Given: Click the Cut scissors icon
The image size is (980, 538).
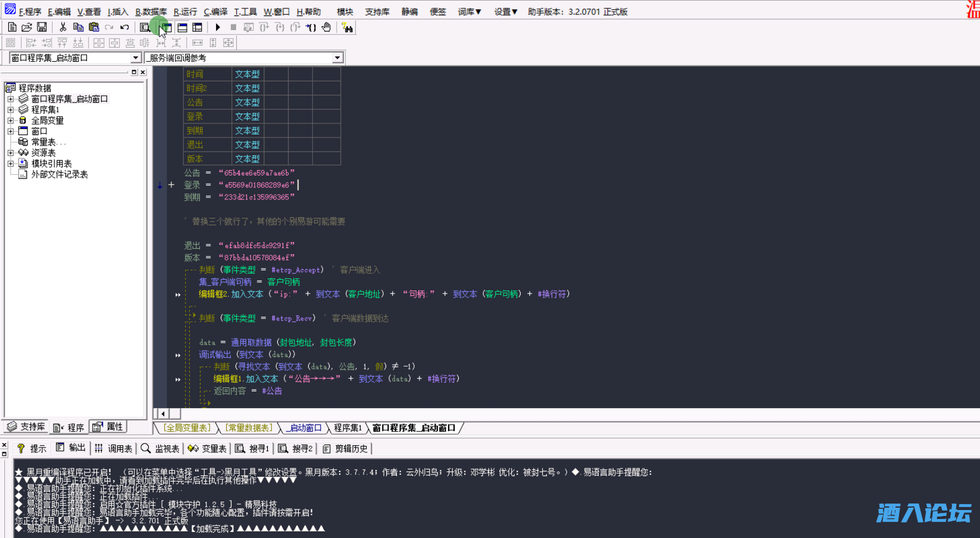Looking at the screenshot, I should pos(62,27).
